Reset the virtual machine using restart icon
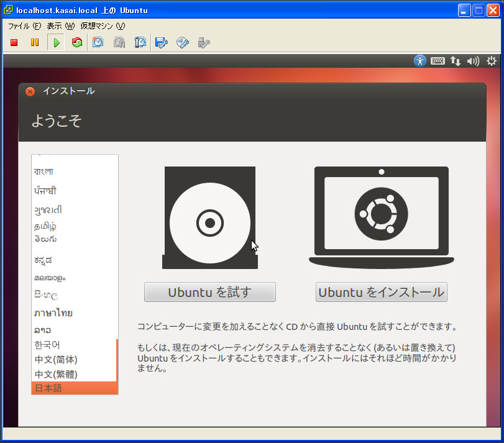Screen dimensions: 504x443 (77, 42)
